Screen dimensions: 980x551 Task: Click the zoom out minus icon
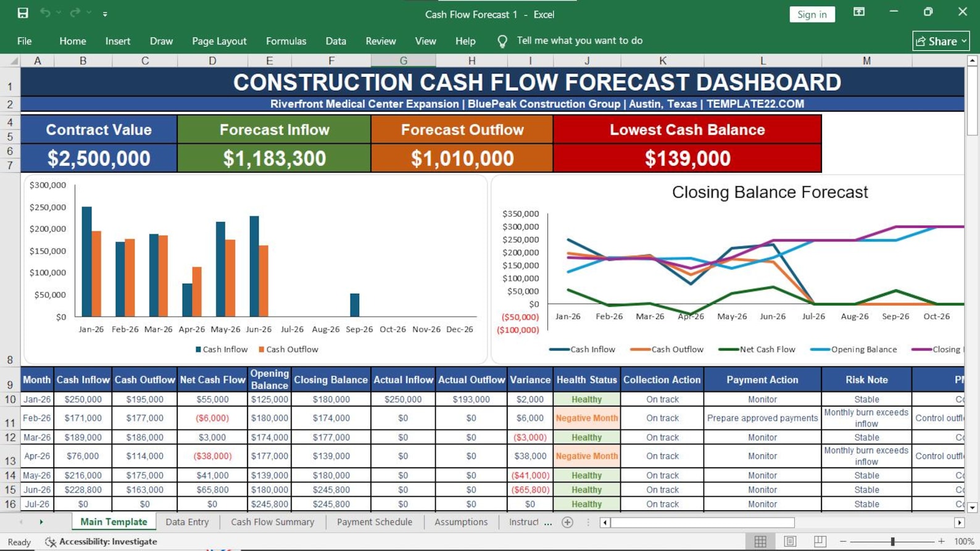[x=843, y=541]
